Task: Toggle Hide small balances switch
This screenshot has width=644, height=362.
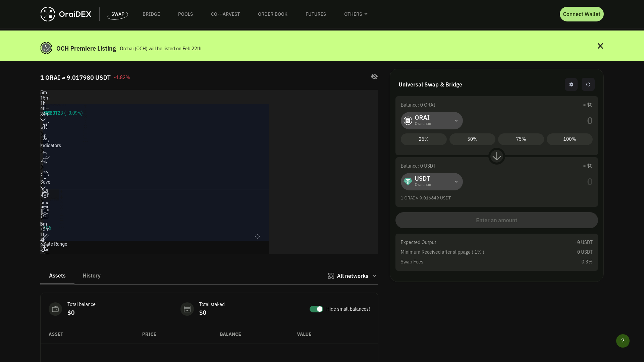Action: click(x=316, y=309)
